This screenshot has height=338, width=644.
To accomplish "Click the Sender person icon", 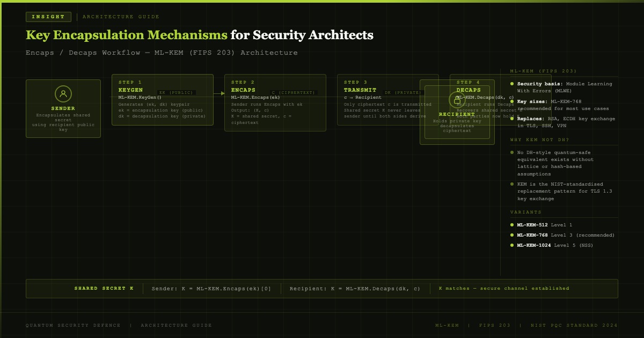I will (63, 94).
